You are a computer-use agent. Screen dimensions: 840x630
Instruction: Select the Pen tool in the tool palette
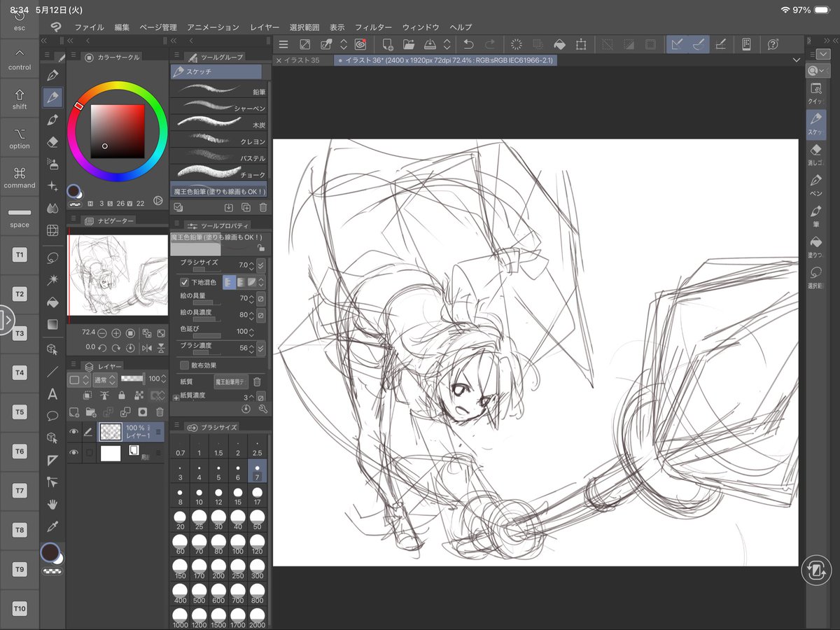[x=52, y=75]
